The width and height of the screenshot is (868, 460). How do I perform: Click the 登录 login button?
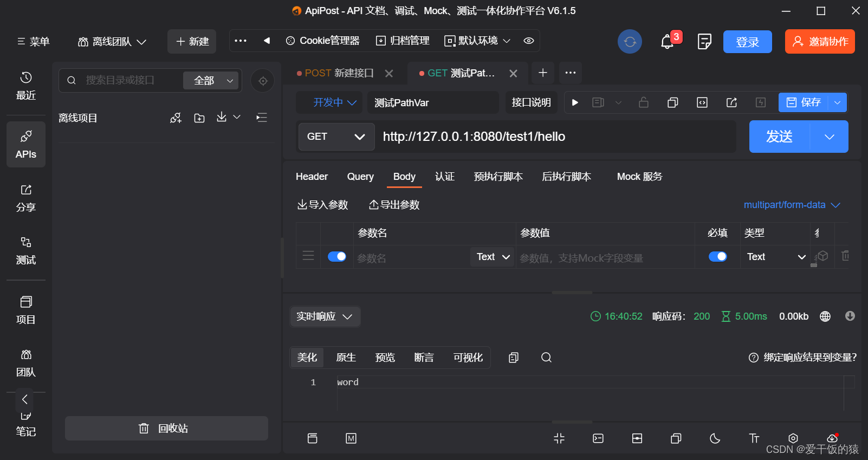(747, 42)
